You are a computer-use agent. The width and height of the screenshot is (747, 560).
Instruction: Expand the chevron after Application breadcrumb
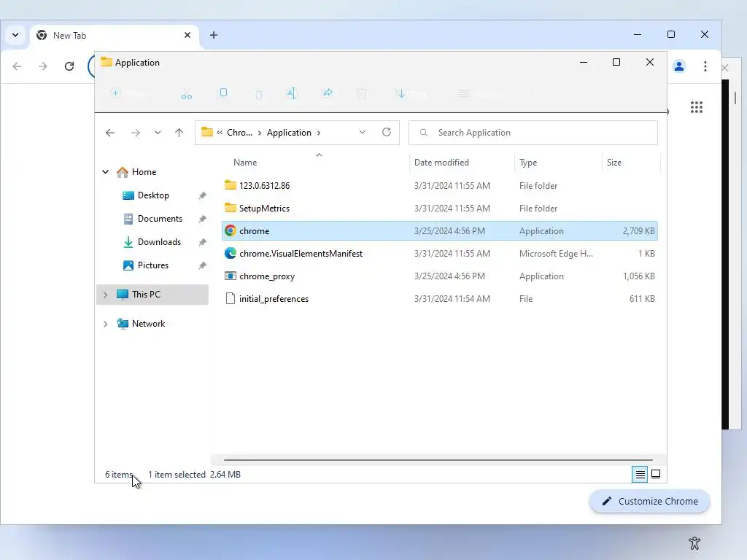pos(319,133)
